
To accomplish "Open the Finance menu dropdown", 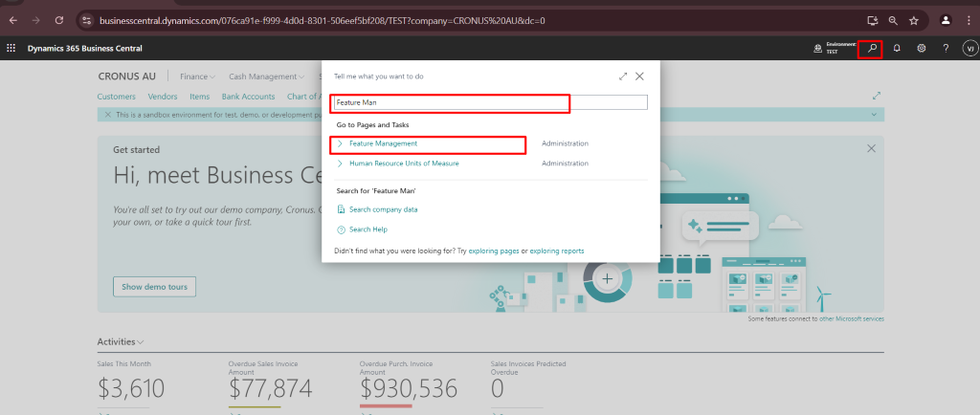I will (x=197, y=76).
